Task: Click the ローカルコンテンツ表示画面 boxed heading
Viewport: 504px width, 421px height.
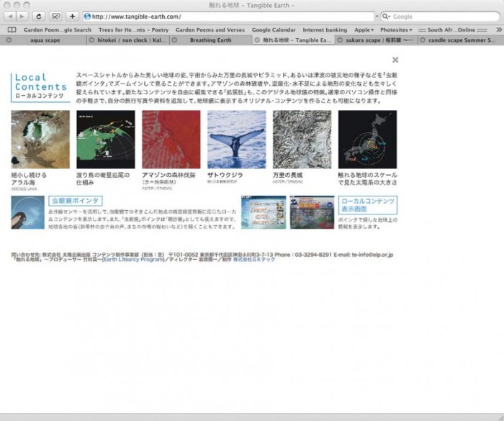Action: click(368, 205)
